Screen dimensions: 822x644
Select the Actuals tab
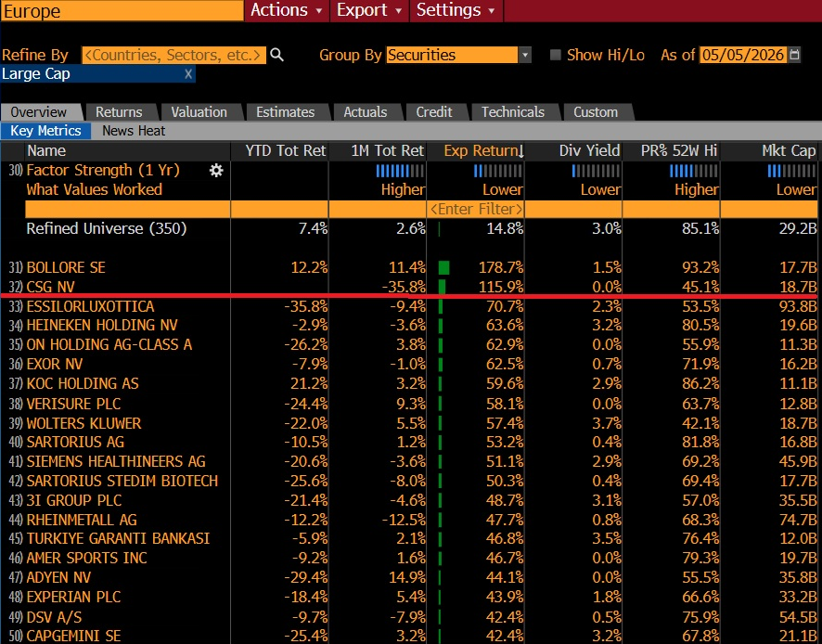tap(366, 112)
